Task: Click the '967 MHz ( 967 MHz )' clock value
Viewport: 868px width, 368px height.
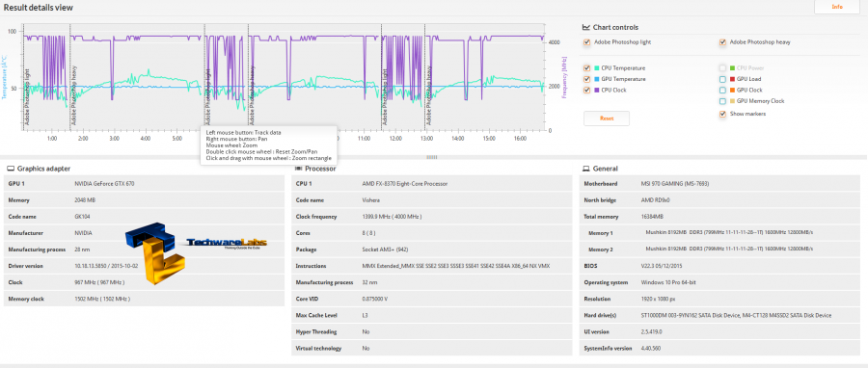Action: (99, 282)
